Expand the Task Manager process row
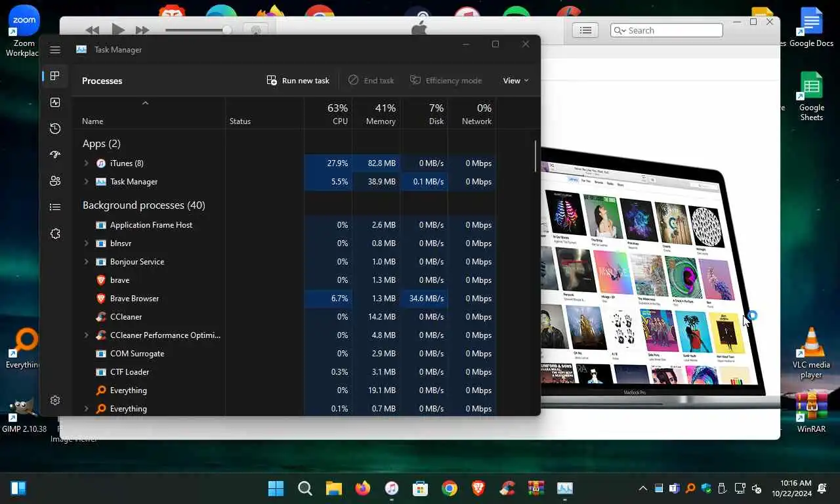The width and height of the screenshot is (840, 504). pyautogui.click(x=86, y=182)
